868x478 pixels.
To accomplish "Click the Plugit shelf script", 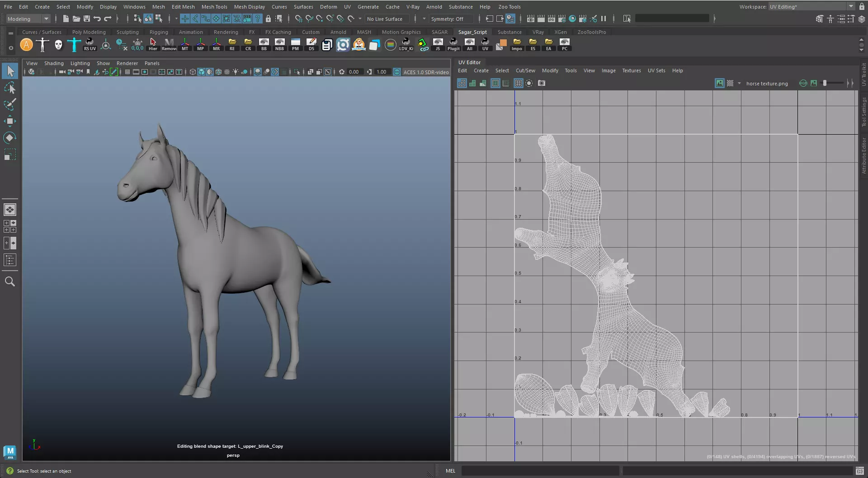I will click(x=453, y=44).
